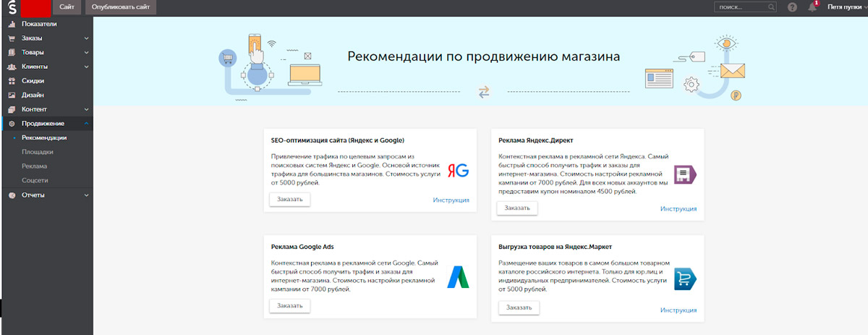Click the Дизайн image icon
Image resolution: width=868 pixels, height=335 pixels.
pyautogui.click(x=12, y=95)
